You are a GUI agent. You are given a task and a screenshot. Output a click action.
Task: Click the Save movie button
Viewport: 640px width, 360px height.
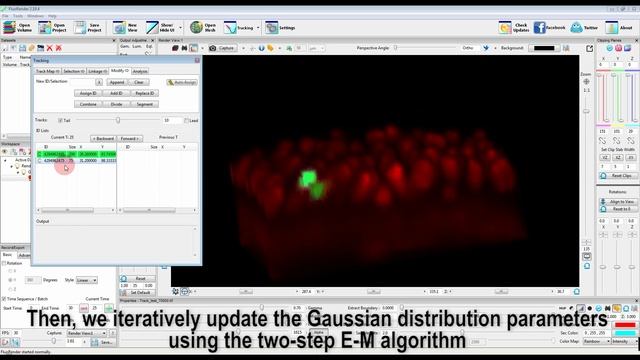click(x=102, y=342)
